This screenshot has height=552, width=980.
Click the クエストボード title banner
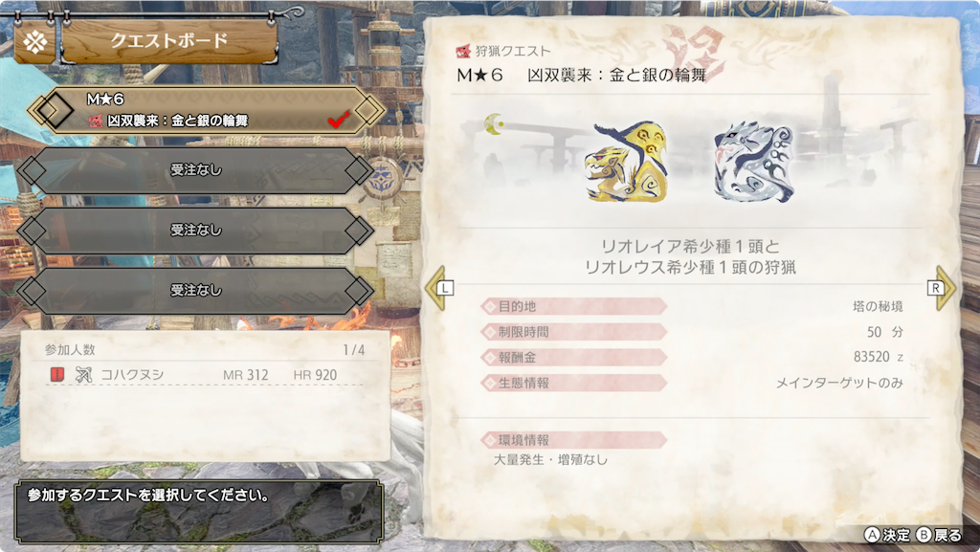[x=168, y=41]
